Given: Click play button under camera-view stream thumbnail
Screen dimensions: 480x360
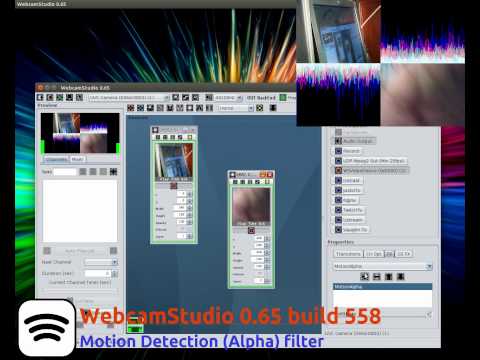Looking at the screenshot, I should (174, 186).
